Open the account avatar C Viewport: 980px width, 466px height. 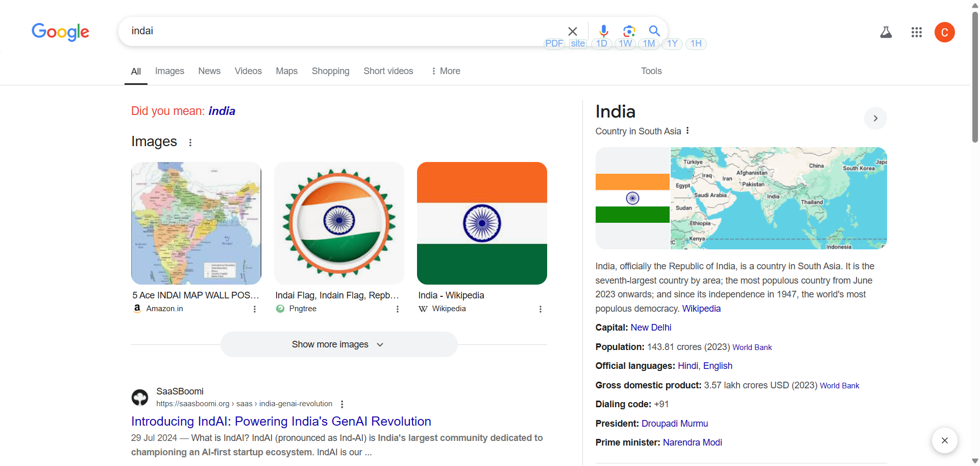tap(945, 32)
